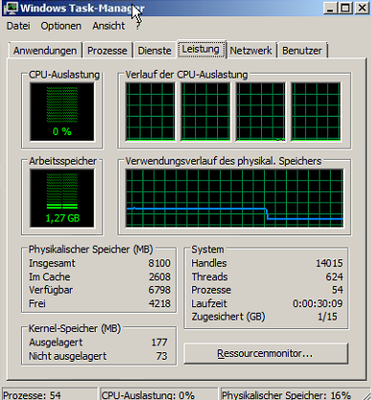Click the fourth CPU history graph
The image size is (371, 400).
(x=316, y=112)
